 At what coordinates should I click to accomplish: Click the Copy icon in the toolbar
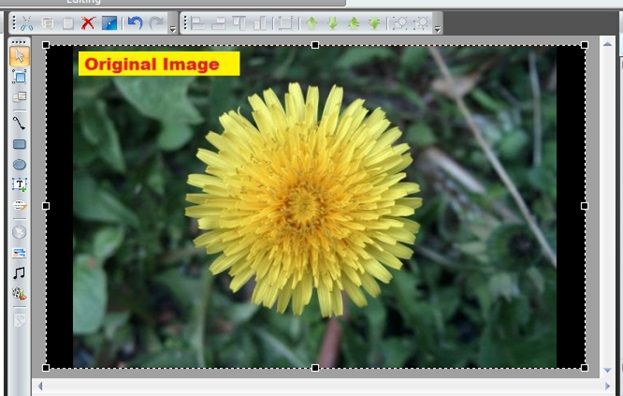(x=48, y=23)
